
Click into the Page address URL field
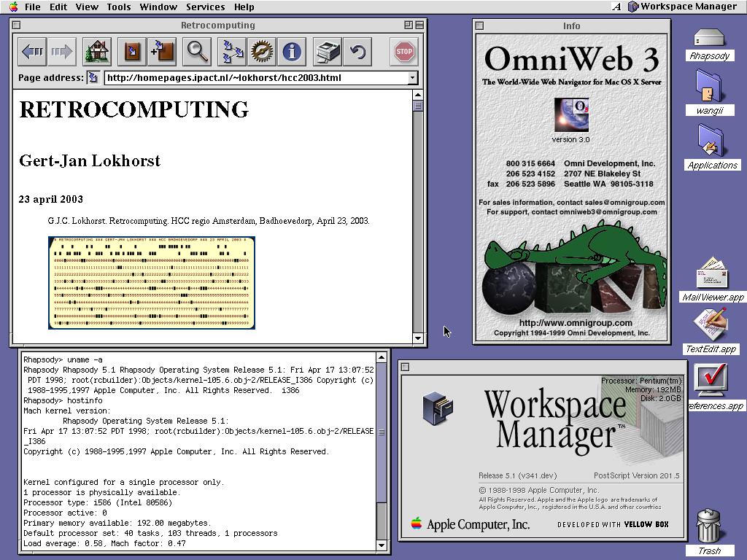pos(256,77)
